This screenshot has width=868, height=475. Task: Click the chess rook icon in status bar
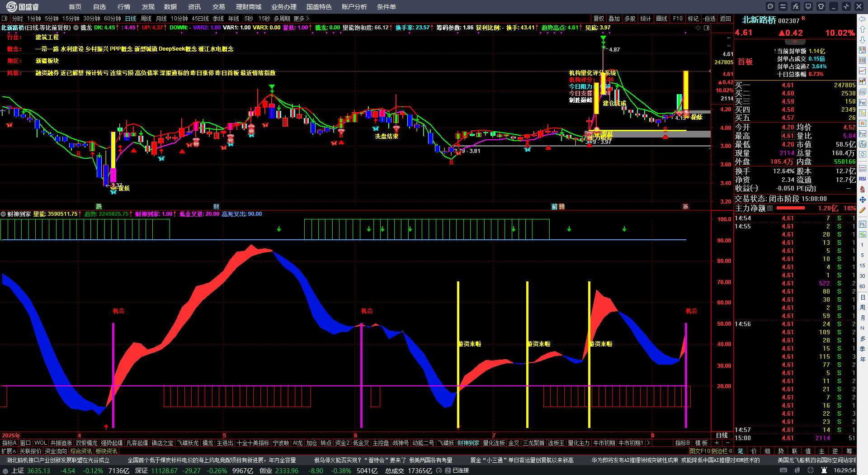pos(824,470)
